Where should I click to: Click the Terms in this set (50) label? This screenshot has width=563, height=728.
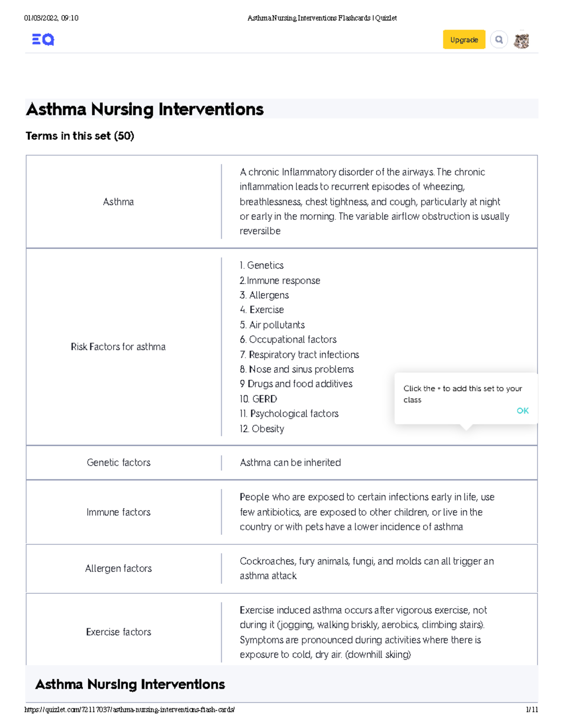[80, 136]
